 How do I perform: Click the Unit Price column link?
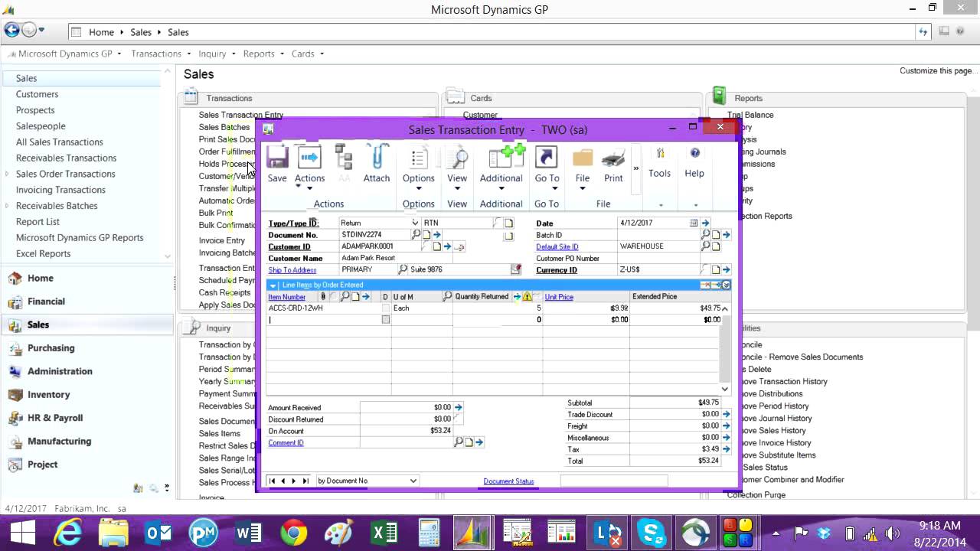(x=558, y=297)
